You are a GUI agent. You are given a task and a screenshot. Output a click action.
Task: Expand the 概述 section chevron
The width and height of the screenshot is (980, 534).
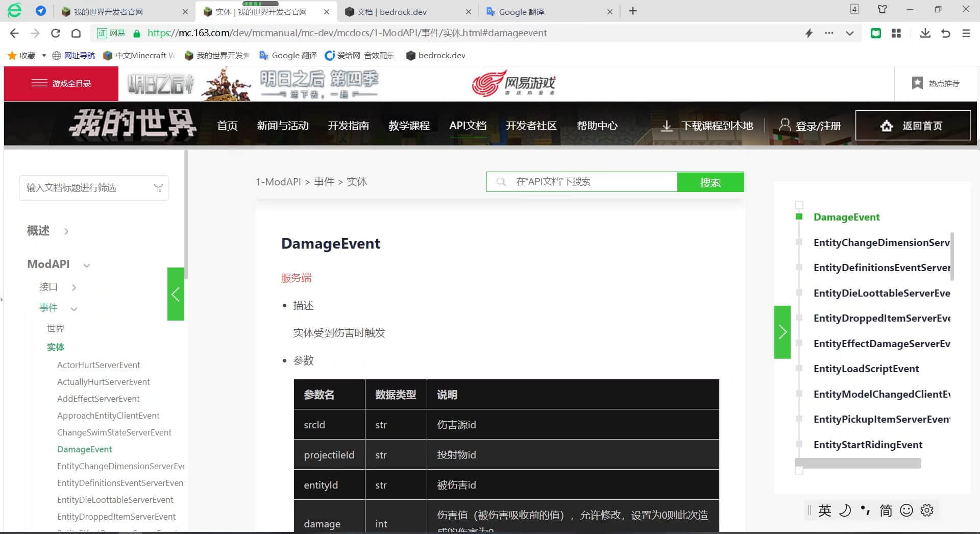point(66,231)
